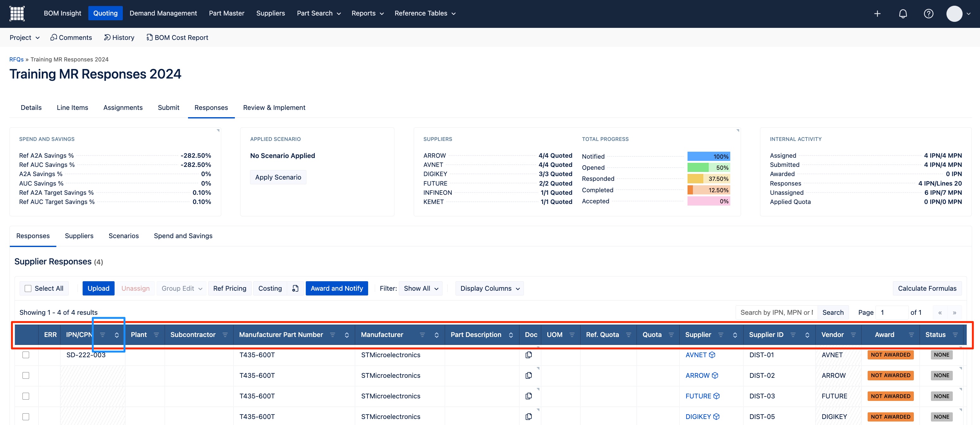Open the AVNET supplier link
The image size is (980, 425).
696,355
